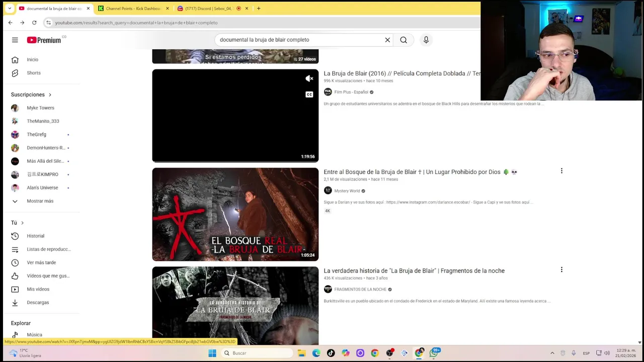The height and width of the screenshot is (362, 644).
Task: Open the YouTube hamburger guide menu
Action: coord(15,40)
